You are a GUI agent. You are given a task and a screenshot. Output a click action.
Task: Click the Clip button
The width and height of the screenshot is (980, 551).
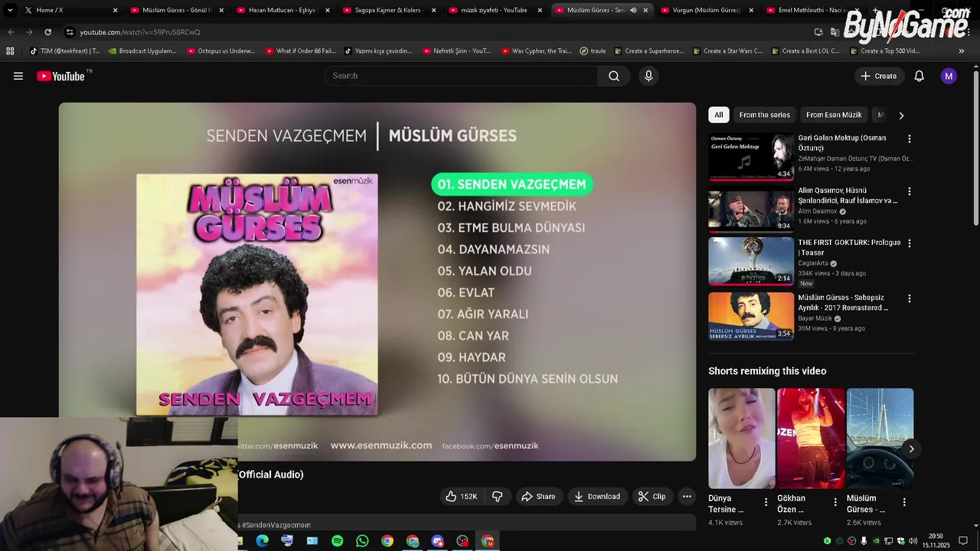point(652,497)
